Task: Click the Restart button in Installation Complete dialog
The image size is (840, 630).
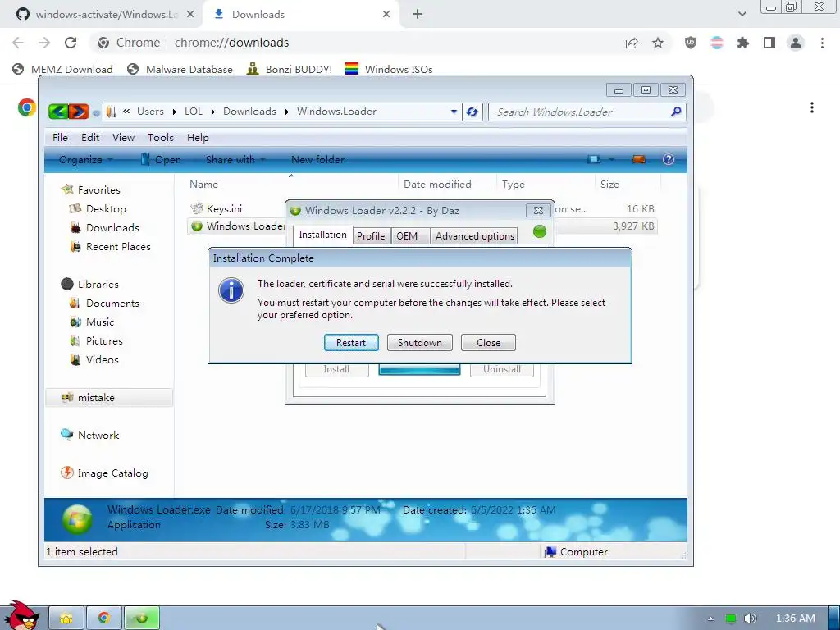Action: point(351,342)
